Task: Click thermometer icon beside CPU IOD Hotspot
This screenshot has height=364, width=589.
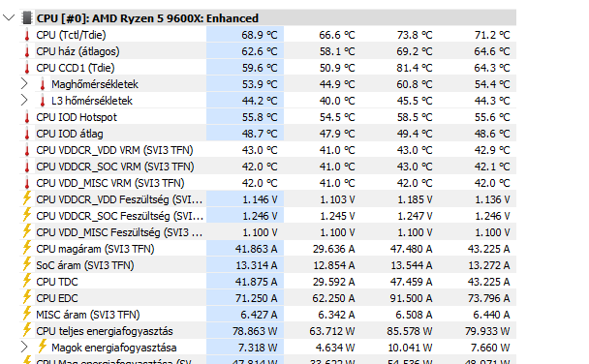Action: (27, 117)
